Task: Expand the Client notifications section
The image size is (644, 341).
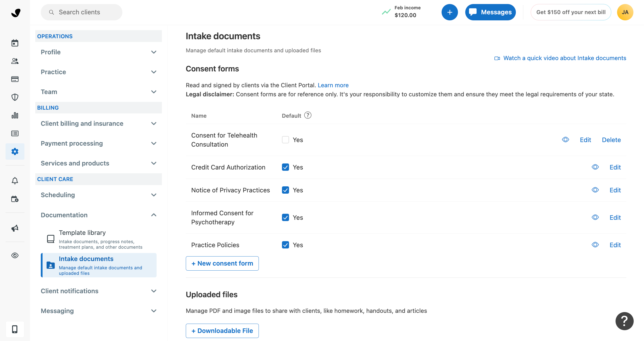Action: coord(98,291)
